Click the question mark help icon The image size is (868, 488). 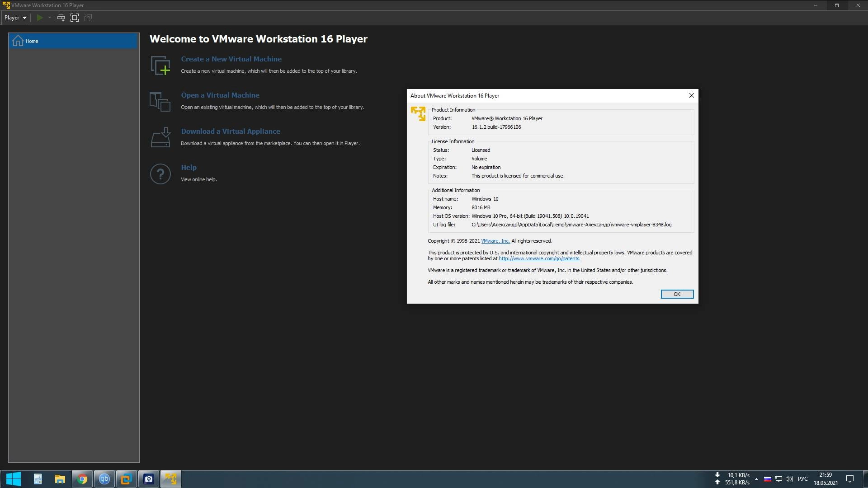click(160, 174)
